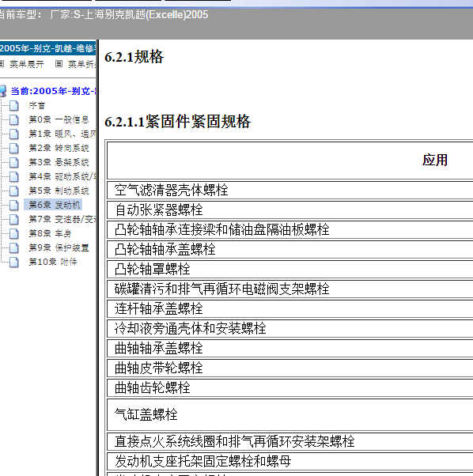
Task: Click table row 凸轮轴罩螺栓
Action: 290,270
